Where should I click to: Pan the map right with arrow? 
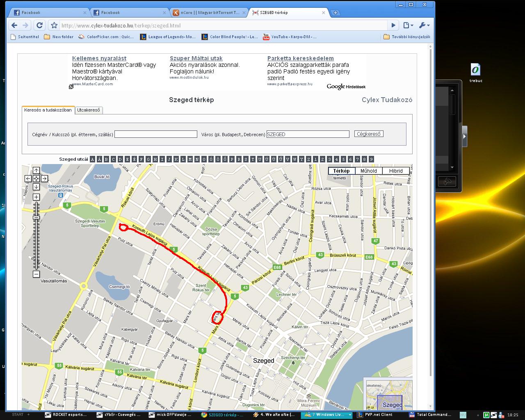coord(44,178)
